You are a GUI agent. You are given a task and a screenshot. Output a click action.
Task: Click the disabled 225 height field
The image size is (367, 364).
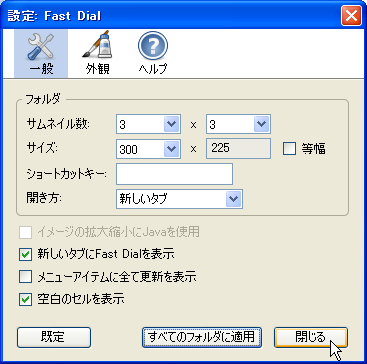pyautogui.click(x=238, y=149)
